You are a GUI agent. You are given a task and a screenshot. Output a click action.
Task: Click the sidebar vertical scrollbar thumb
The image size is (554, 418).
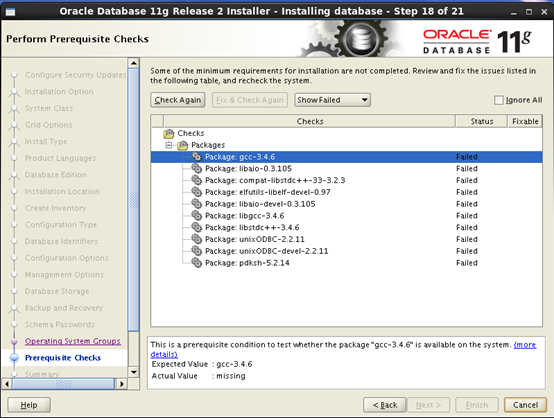[x=134, y=200]
